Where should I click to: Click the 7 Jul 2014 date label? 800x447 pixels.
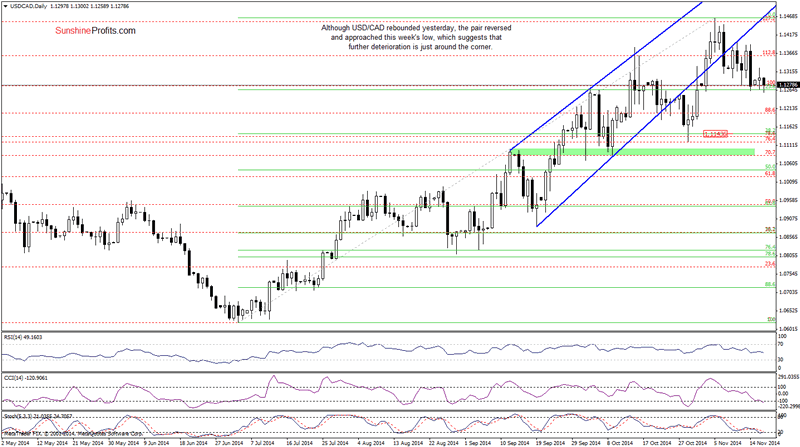[x=262, y=443]
